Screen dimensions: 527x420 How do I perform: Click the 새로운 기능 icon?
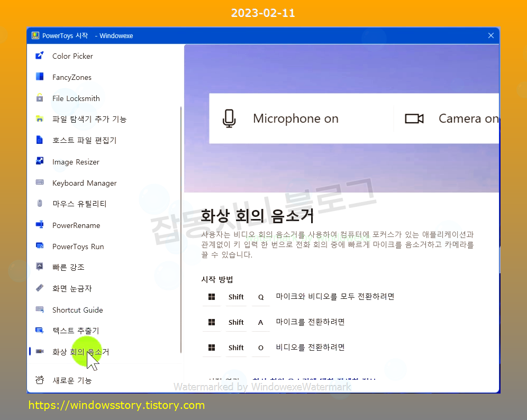tap(40, 380)
